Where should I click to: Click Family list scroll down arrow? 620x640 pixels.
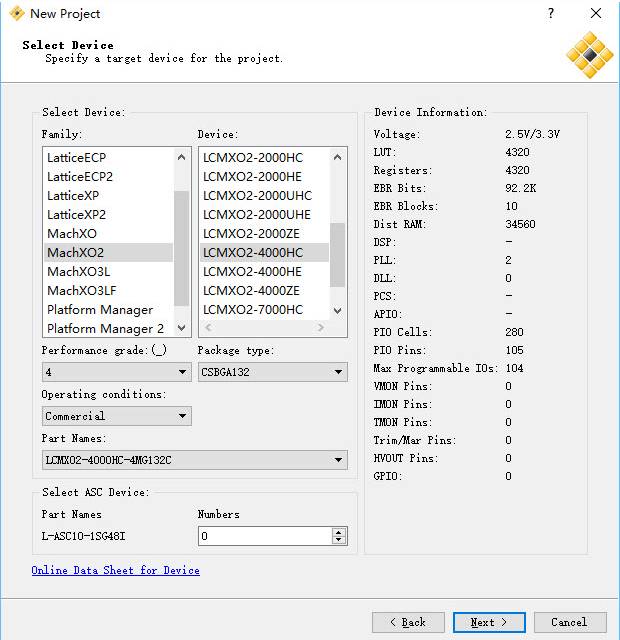(x=182, y=328)
